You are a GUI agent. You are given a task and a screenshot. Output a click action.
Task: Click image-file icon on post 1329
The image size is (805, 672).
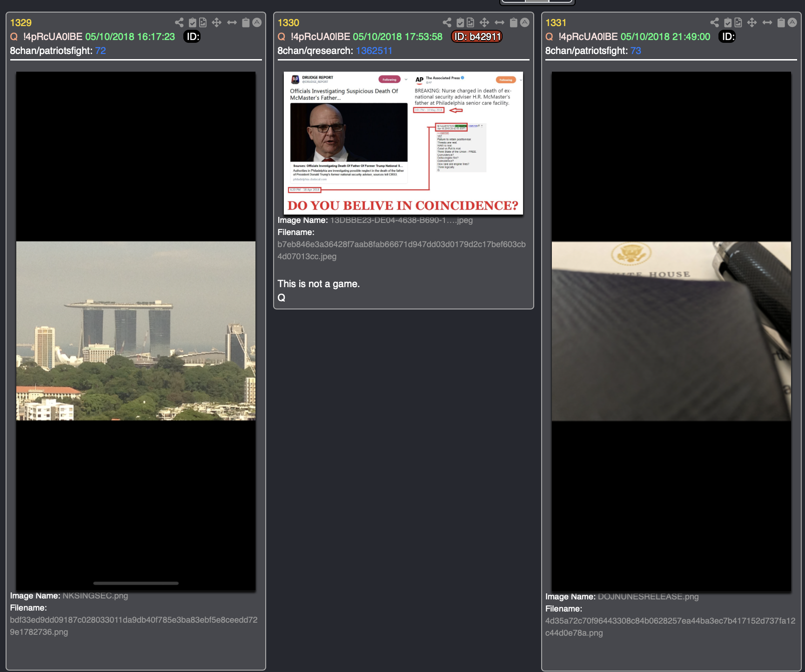(x=203, y=22)
